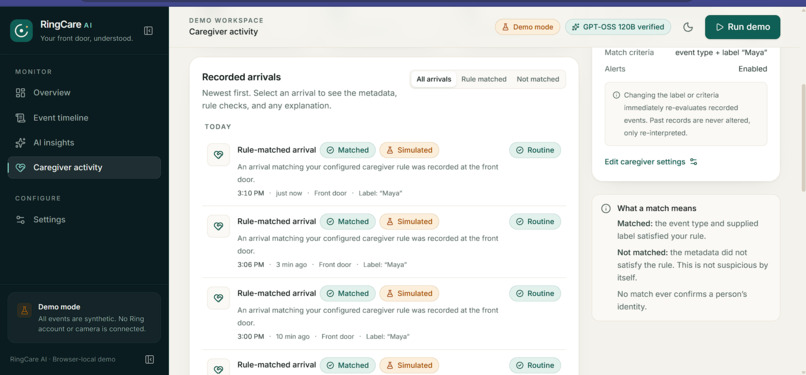
Task: Click Matched badge on the 3 min ago arrival
Action: tap(347, 221)
